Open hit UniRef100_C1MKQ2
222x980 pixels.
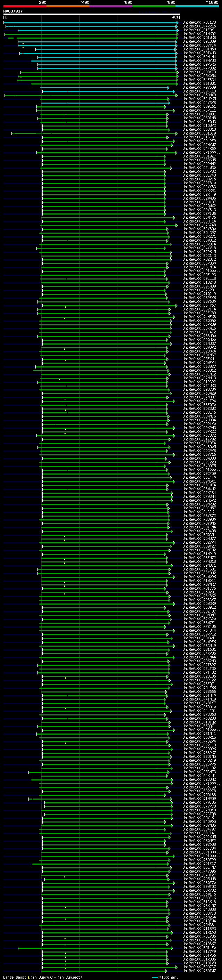(x=199, y=34)
